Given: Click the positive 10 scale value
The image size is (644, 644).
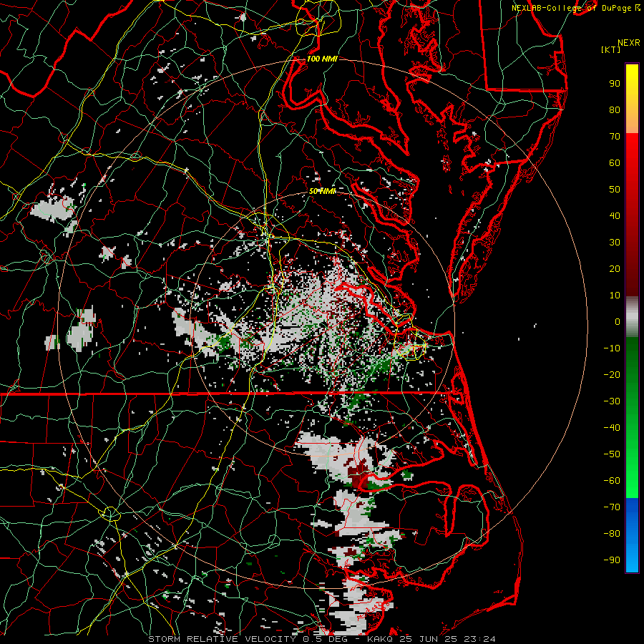Looking at the screenshot, I should 615,296.
